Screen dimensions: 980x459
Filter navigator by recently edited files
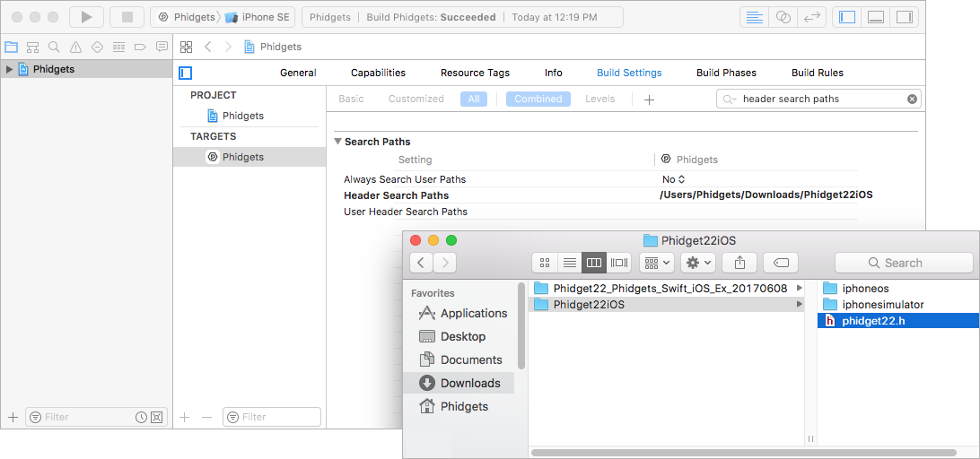141,417
